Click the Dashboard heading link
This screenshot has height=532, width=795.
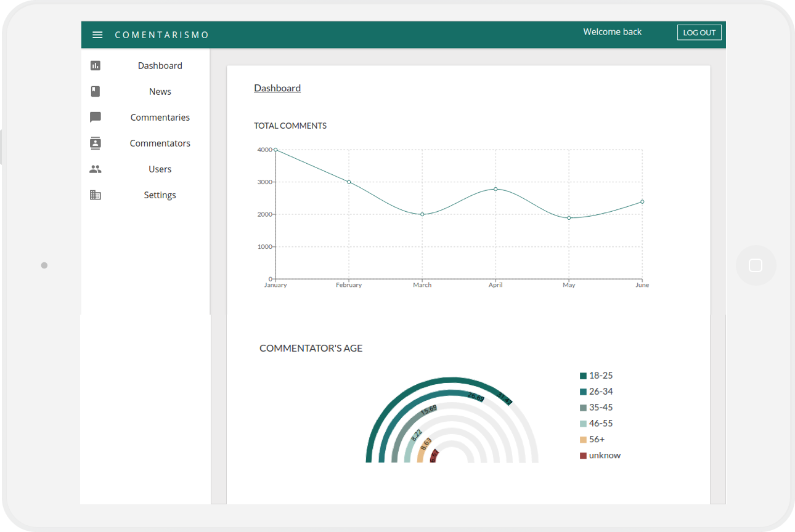pyautogui.click(x=277, y=88)
